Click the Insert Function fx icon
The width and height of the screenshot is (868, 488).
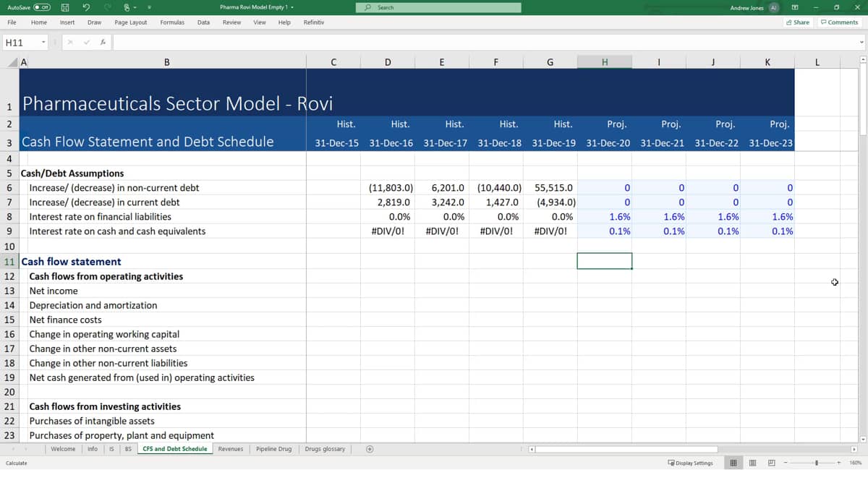point(103,43)
